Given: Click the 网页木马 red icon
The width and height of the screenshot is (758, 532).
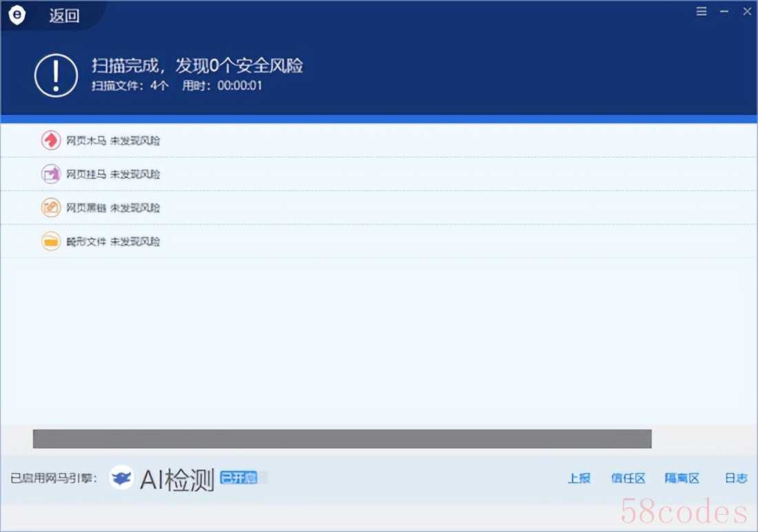Looking at the screenshot, I should (51, 141).
